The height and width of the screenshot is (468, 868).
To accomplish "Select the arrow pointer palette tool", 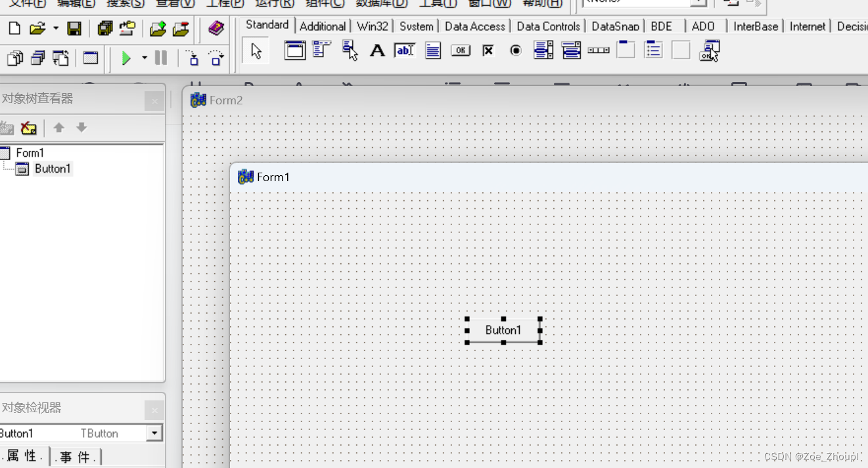I will click(256, 51).
